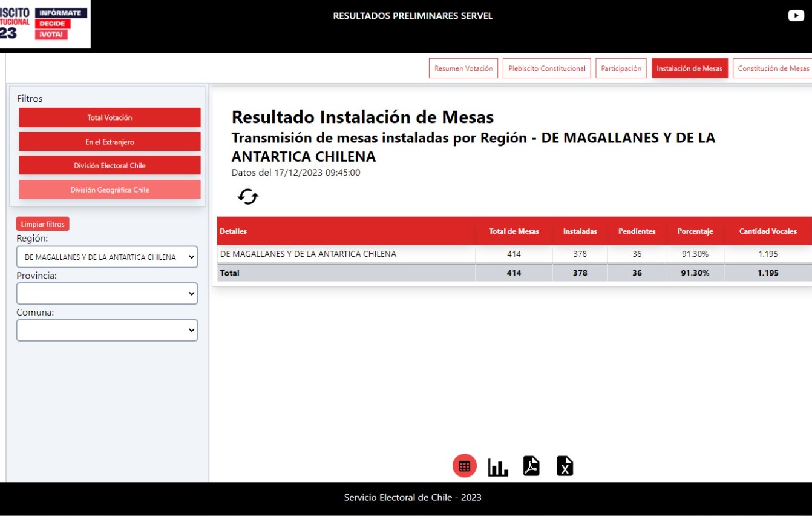Image resolution: width=812 pixels, height=516 pixels.
Task: Choose the En el Extranjero filter
Action: (110, 142)
